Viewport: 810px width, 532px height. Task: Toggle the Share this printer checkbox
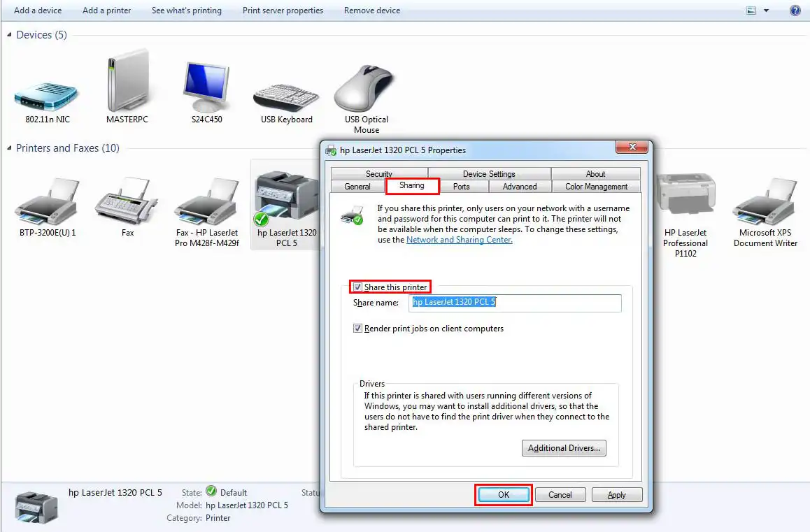click(358, 287)
